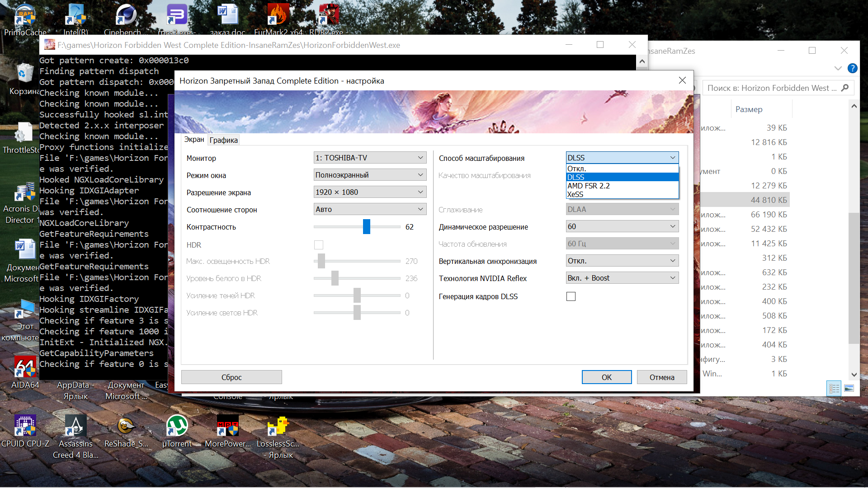The width and height of the screenshot is (868, 488).
Task: Click the Контрастность slider handle
Action: pyautogui.click(x=366, y=227)
